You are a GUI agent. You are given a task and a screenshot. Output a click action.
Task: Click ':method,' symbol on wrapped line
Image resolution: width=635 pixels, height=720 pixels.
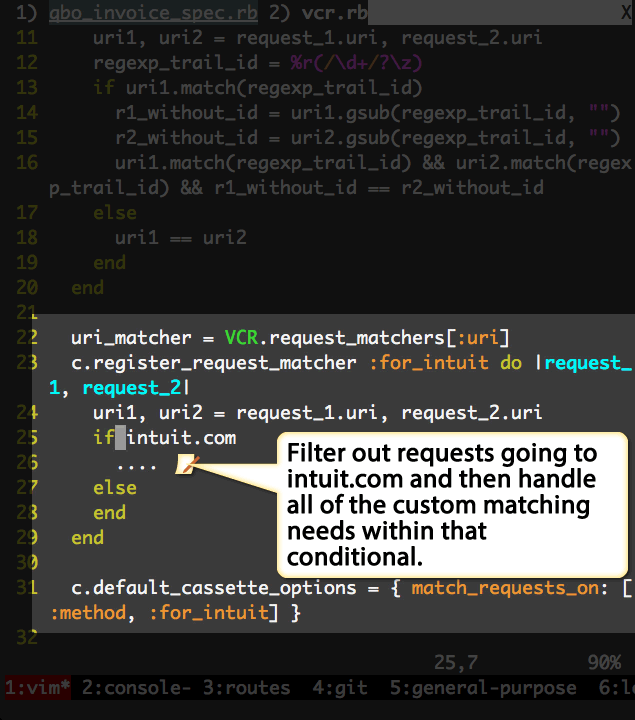point(93,613)
